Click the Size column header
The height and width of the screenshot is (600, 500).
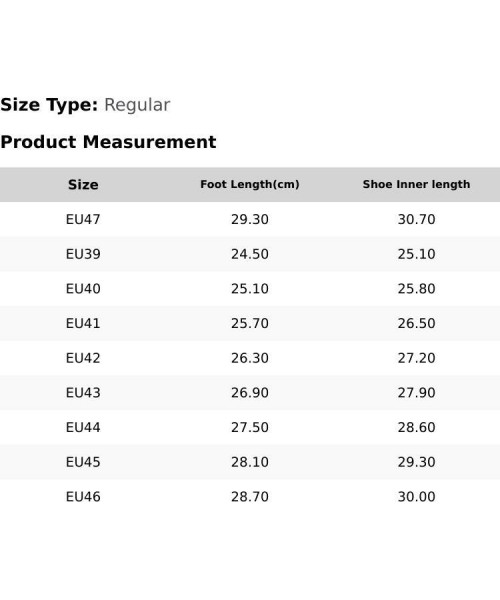[83, 185]
